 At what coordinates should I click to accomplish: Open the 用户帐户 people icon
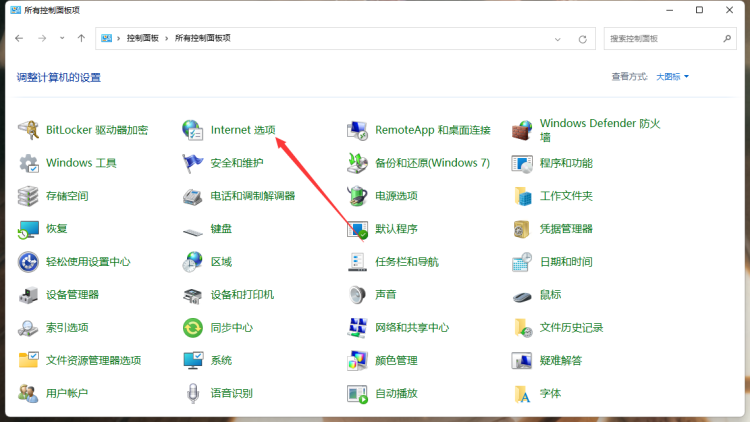click(x=28, y=393)
